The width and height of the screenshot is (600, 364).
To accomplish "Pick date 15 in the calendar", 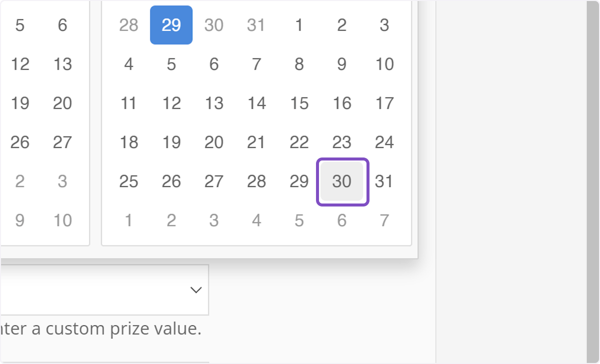I will (x=299, y=103).
